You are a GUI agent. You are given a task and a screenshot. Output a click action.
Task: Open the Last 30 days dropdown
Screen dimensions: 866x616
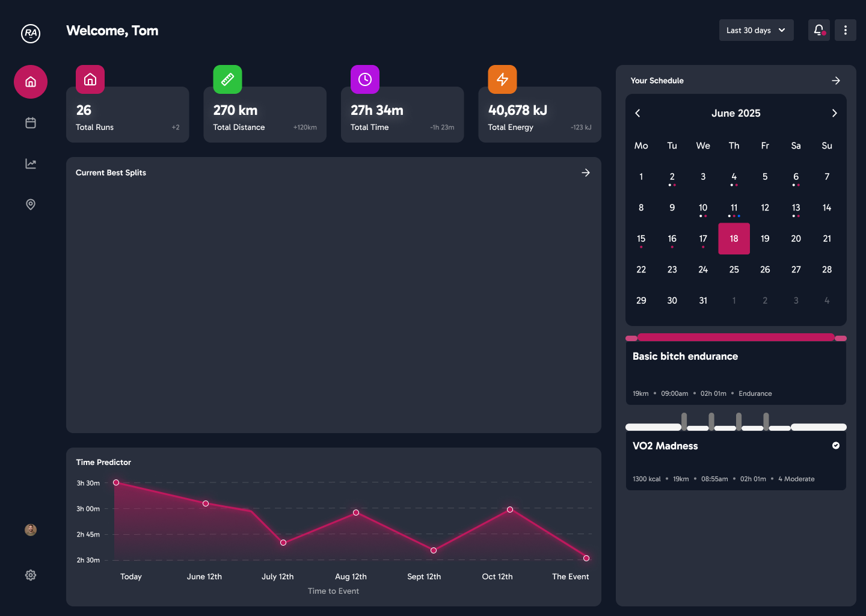point(757,30)
